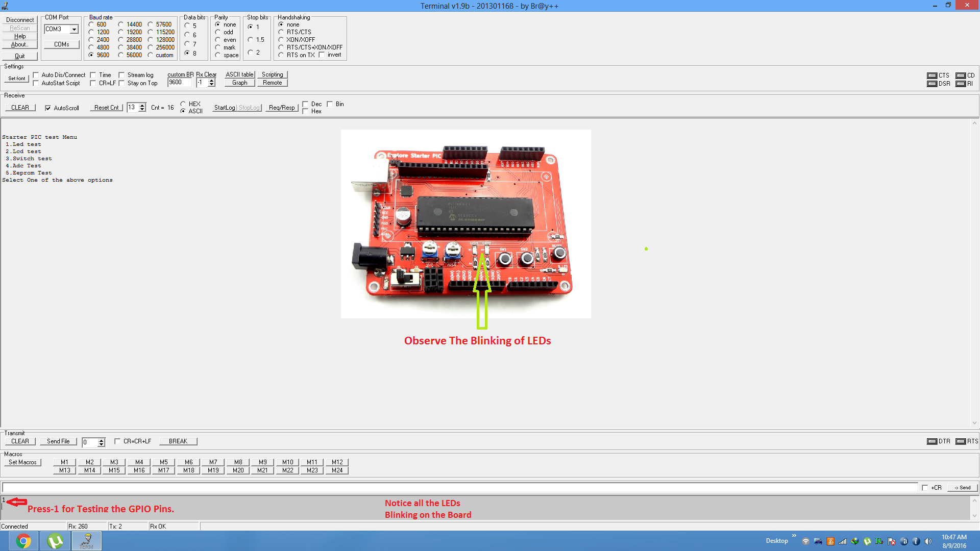Select the 115200 baud rate
The image size is (980, 551).
coord(151,32)
